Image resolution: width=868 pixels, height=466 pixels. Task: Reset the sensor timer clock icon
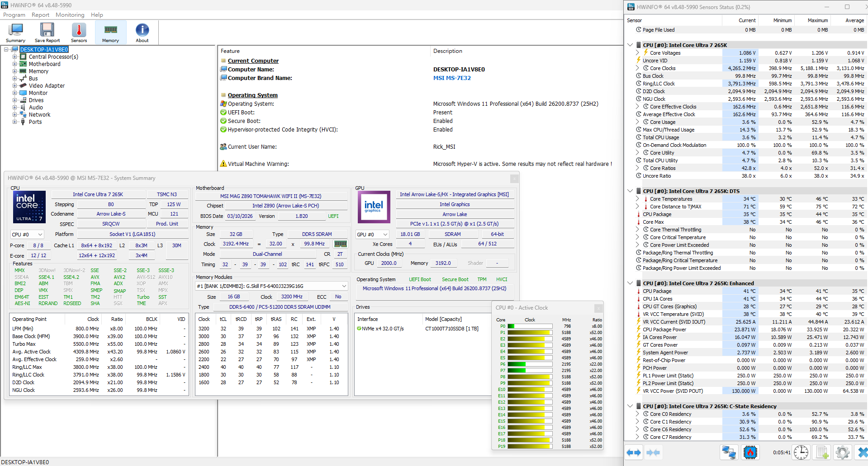pos(801,452)
